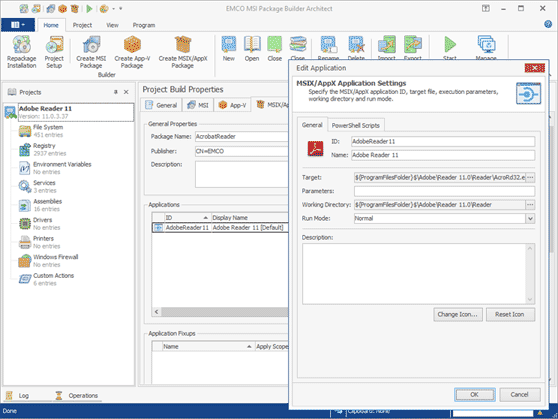558x419 pixels.
Task: Pin the Projects panel
Action: point(116,92)
